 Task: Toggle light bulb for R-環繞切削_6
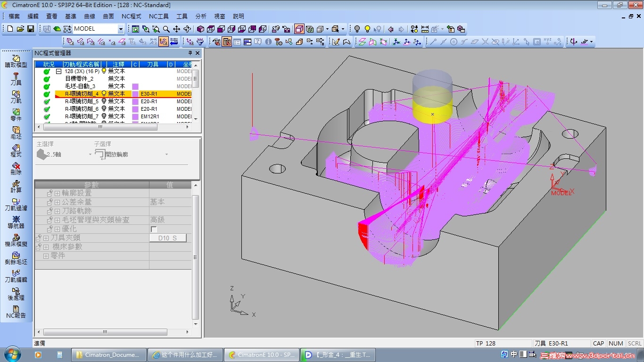pyautogui.click(x=104, y=109)
